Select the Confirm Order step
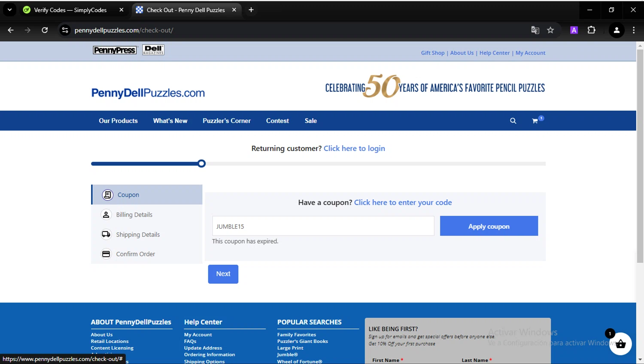 click(147, 254)
